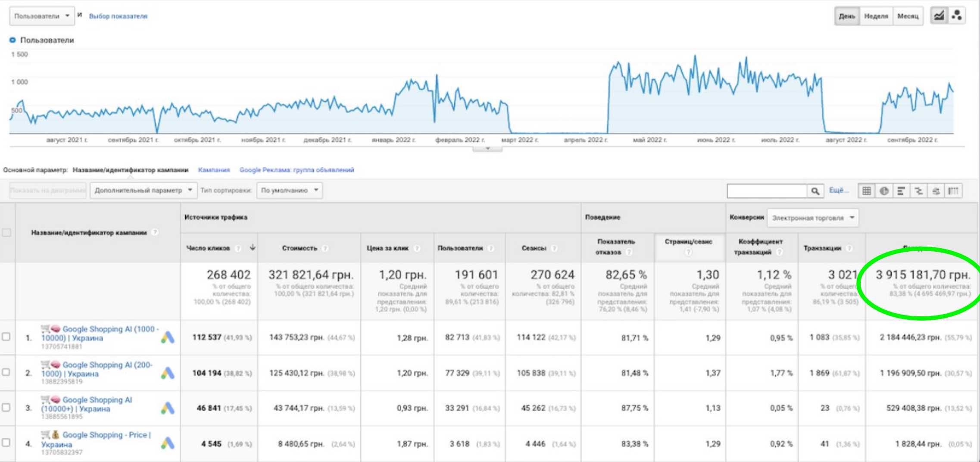Select Название/идентификатор кампании primary dimension

pyautogui.click(x=131, y=170)
